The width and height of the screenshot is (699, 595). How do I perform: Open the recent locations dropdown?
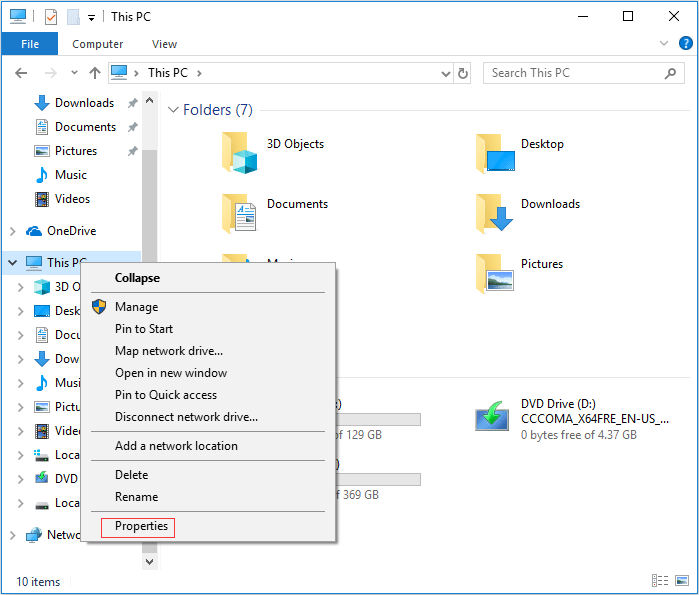point(74,73)
